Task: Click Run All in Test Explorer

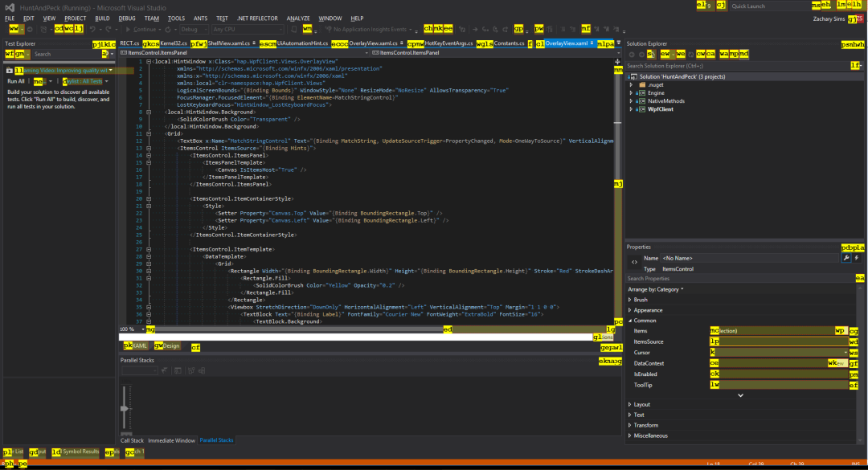Action: [x=16, y=81]
